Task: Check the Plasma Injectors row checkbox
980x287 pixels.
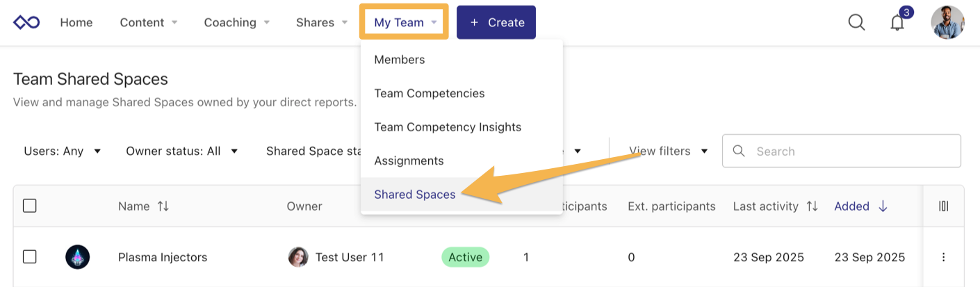Action: click(30, 257)
